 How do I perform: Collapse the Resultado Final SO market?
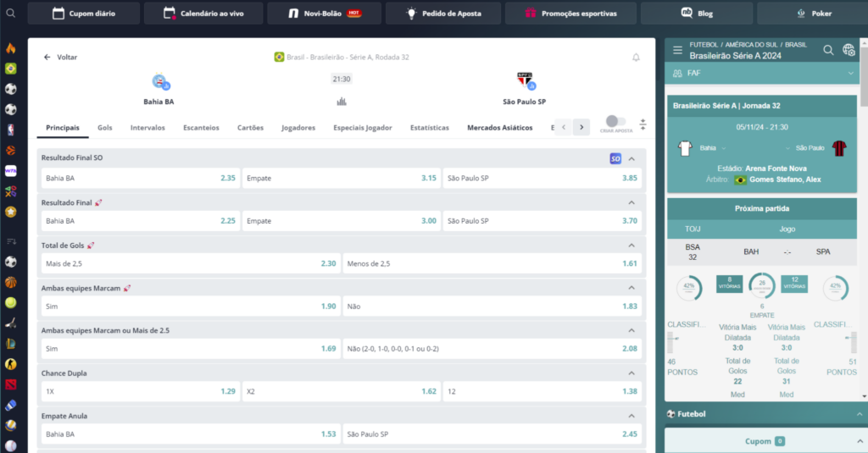[632, 158]
